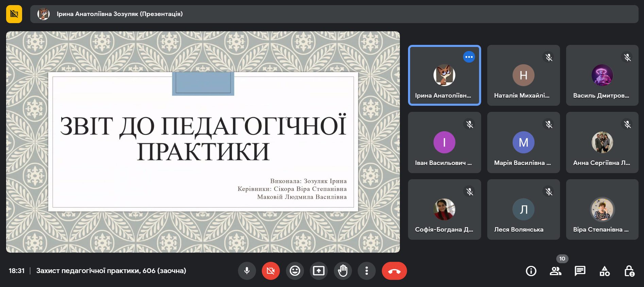Click the Софія-Богдана Д... name label
The height and width of the screenshot is (287, 644).
coord(444,230)
